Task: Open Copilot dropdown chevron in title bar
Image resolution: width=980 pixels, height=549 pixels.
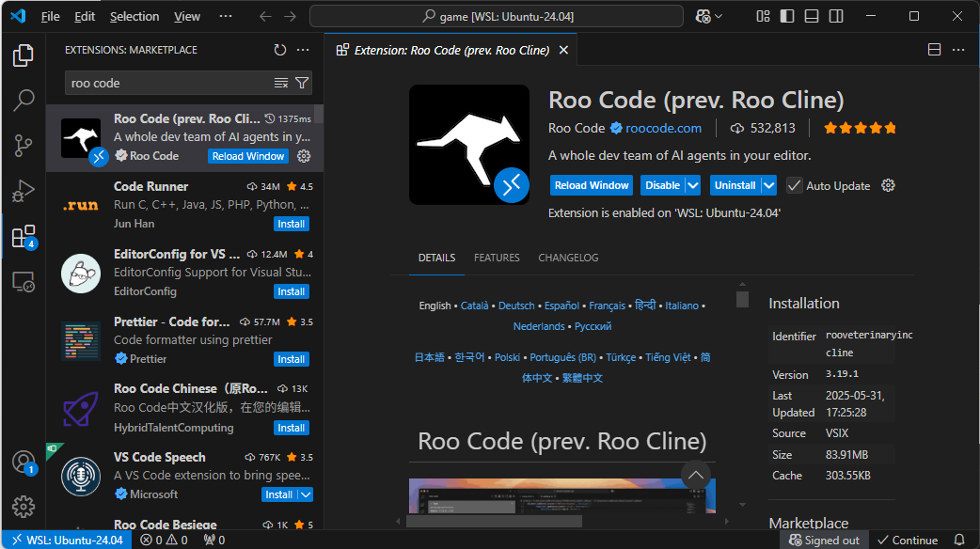Action: pos(719,16)
